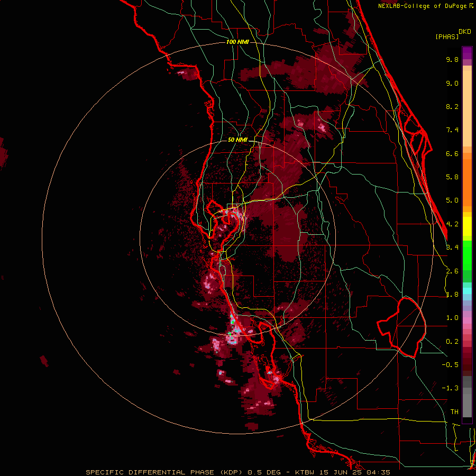
Task: Click the 100 NMI range ring label
Action: tap(237, 42)
